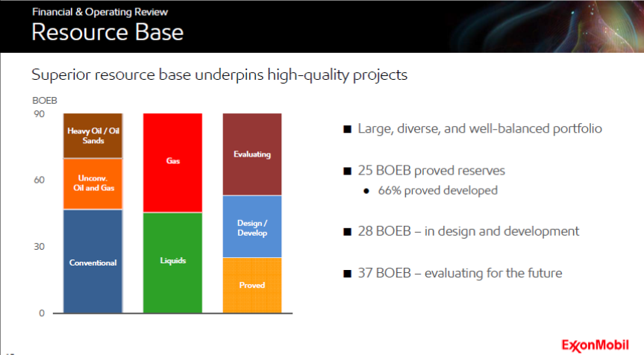644x355 pixels.
Task: Click the red Gas bar segment
Action: (173, 162)
